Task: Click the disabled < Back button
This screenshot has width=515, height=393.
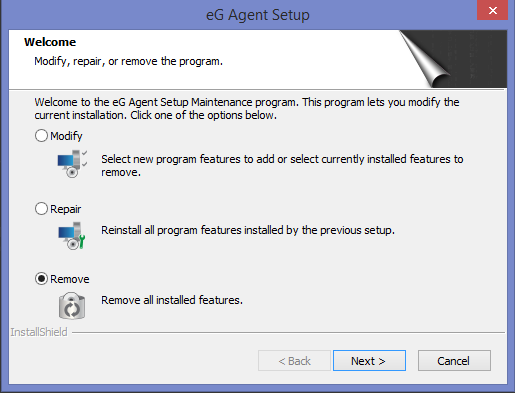Action: (x=294, y=360)
